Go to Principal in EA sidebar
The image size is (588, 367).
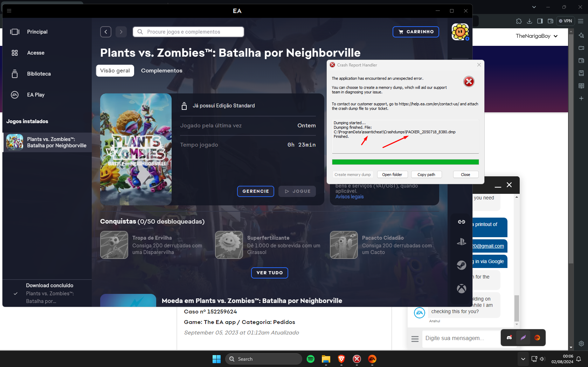(x=37, y=32)
